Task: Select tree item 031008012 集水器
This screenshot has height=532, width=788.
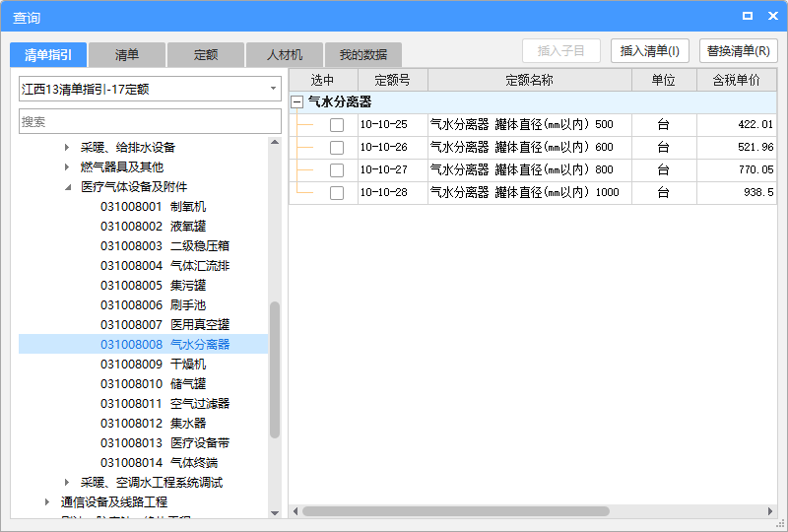Action: tap(153, 423)
